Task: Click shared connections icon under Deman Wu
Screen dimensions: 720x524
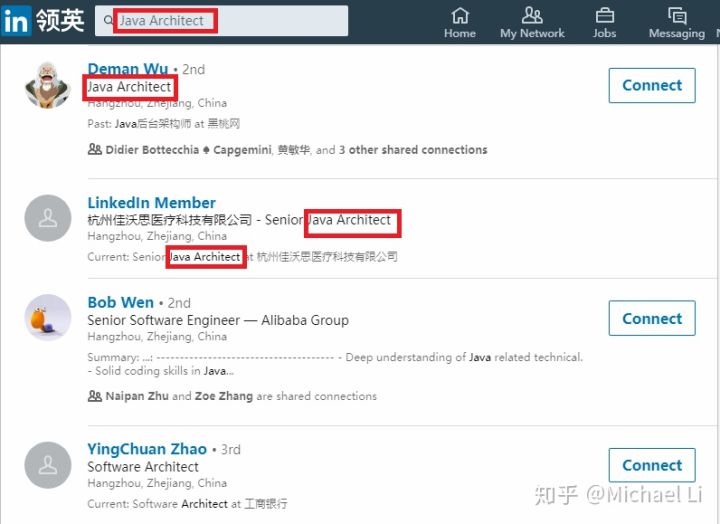Action: click(x=95, y=149)
